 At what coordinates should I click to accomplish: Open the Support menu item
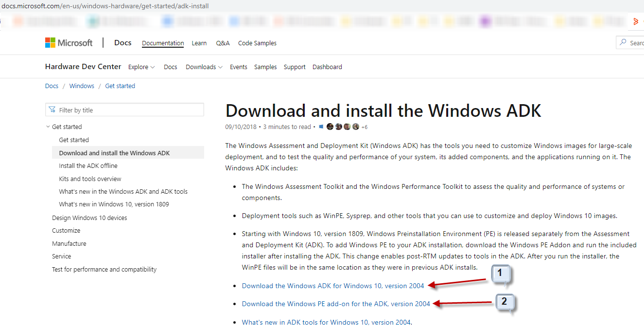295,67
